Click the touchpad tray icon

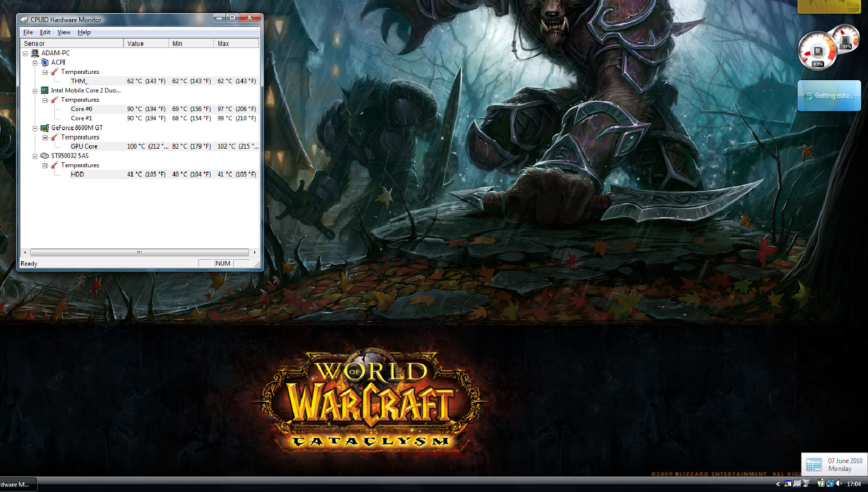pos(797,483)
